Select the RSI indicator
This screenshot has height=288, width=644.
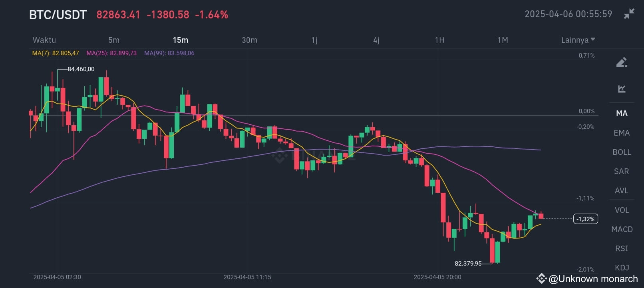621,248
